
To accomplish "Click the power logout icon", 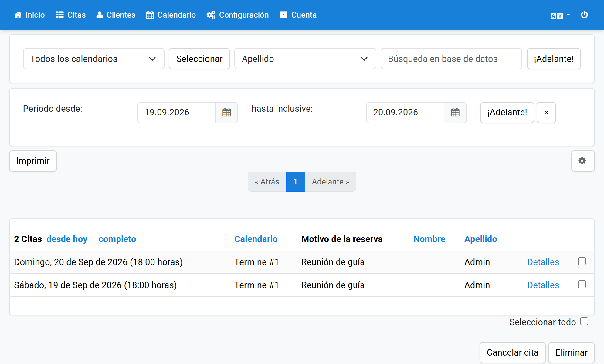I will tap(584, 15).
